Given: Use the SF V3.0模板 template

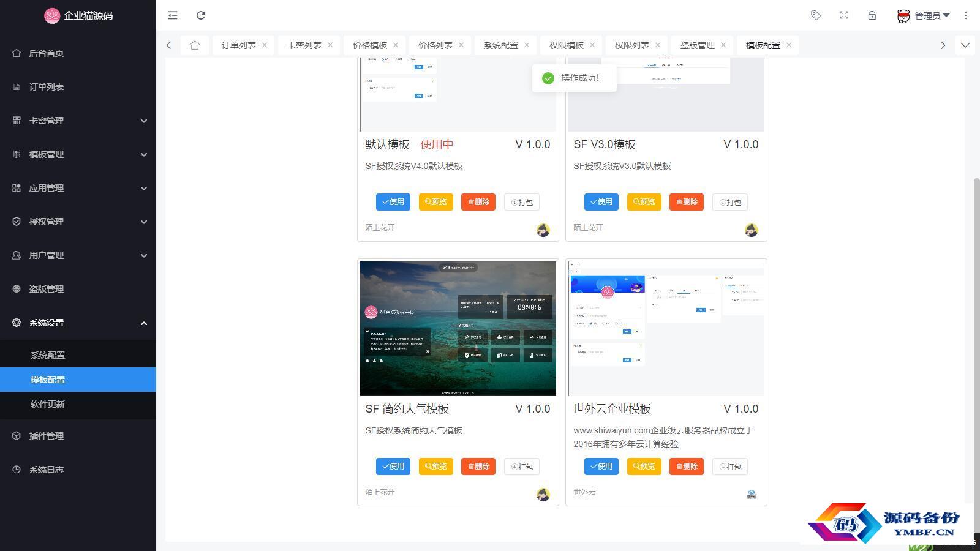Looking at the screenshot, I should (601, 202).
